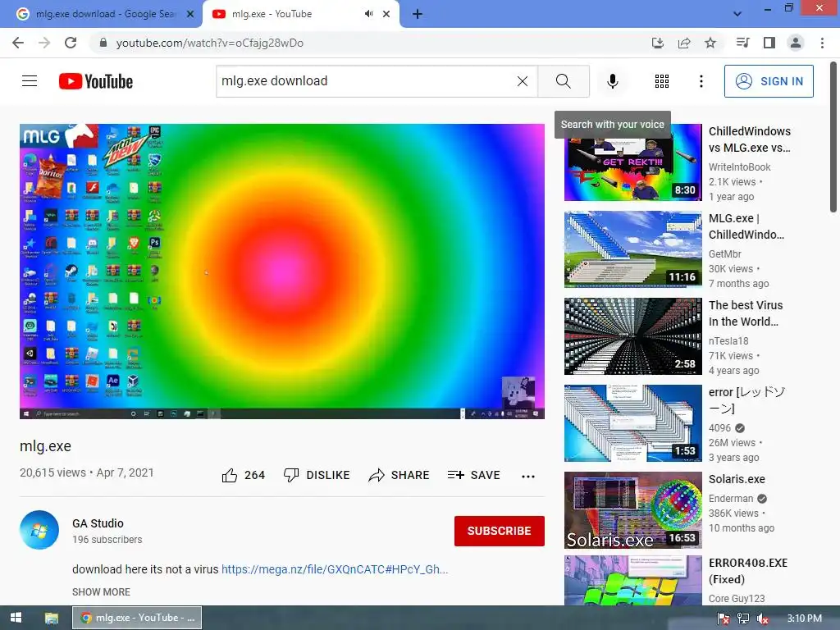The width and height of the screenshot is (840, 630).
Task: Start voice search with the microphone
Action: [612, 81]
